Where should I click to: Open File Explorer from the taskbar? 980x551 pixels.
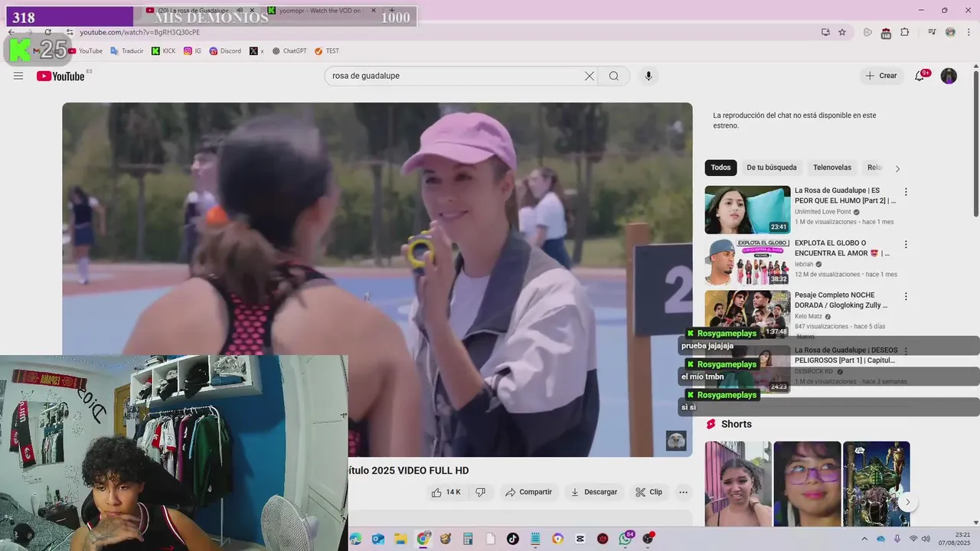tap(400, 539)
